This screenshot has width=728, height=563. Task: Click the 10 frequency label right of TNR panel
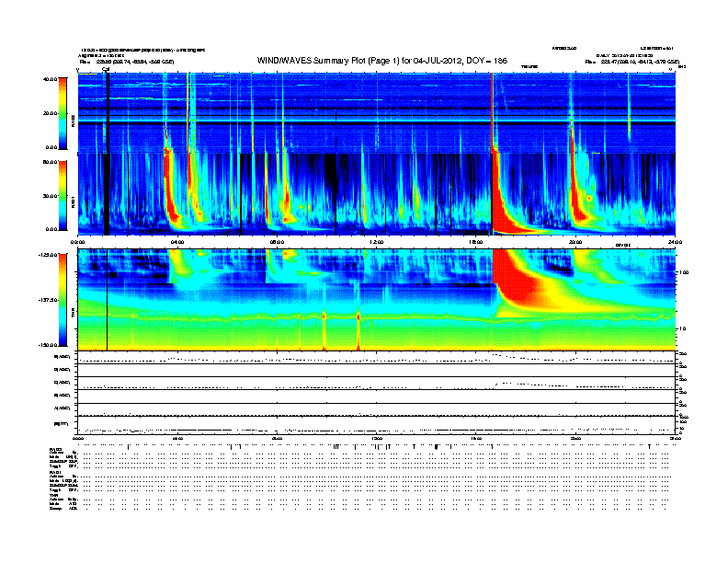click(682, 329)
